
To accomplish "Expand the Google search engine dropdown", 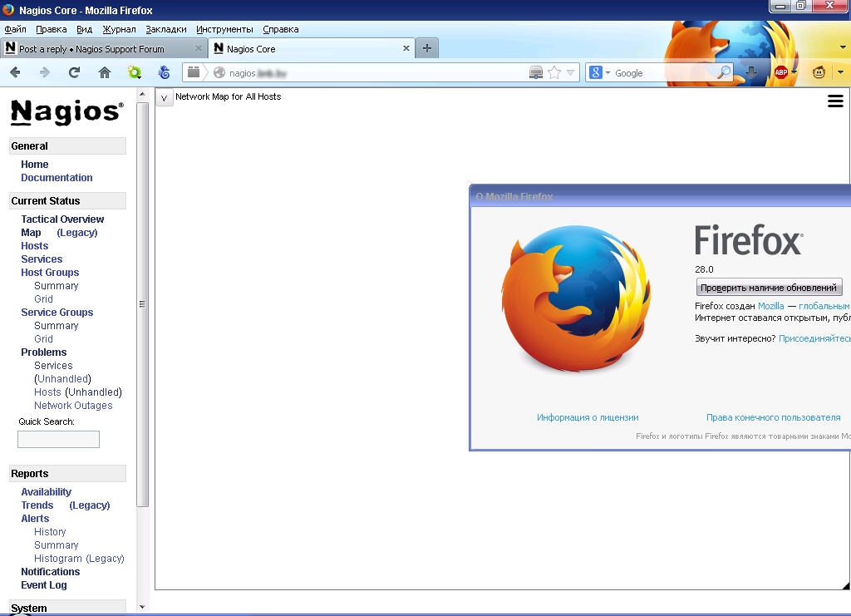I will pyautogui.click(x=600, y=73).
